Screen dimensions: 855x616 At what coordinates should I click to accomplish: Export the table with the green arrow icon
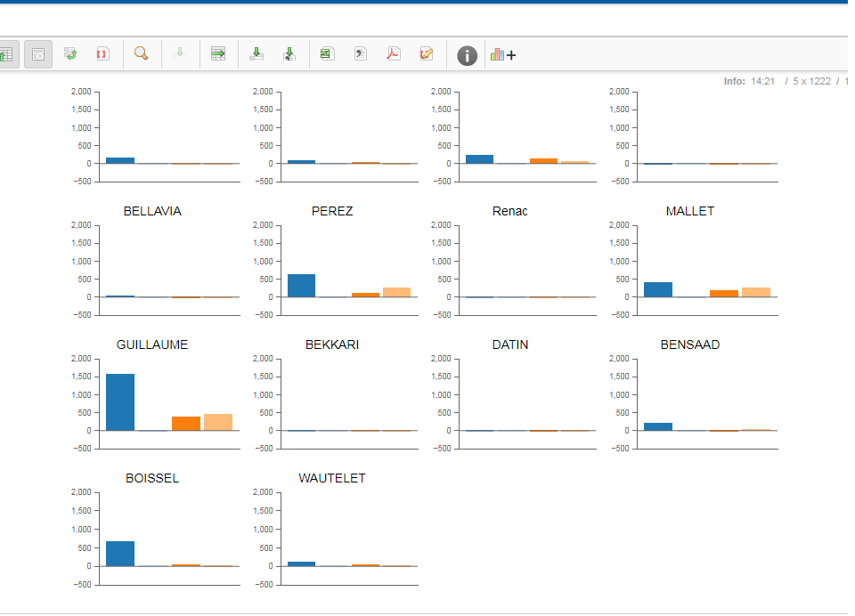217,53
